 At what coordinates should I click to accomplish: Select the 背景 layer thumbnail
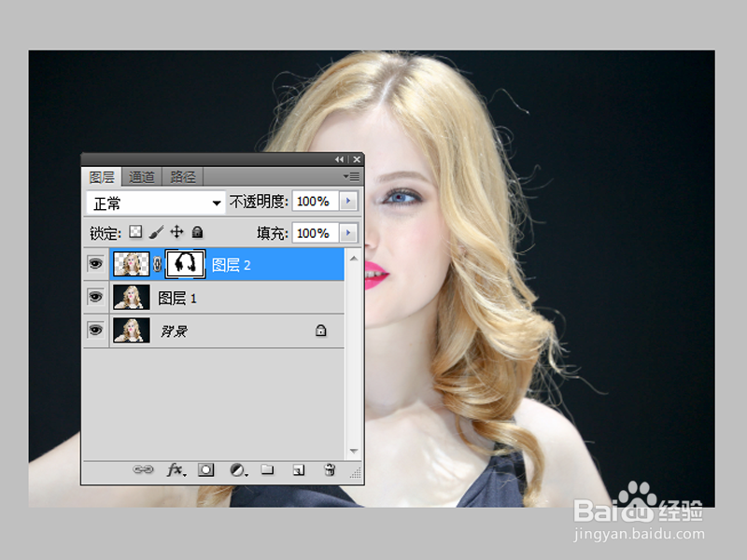(x=132, y=330)
